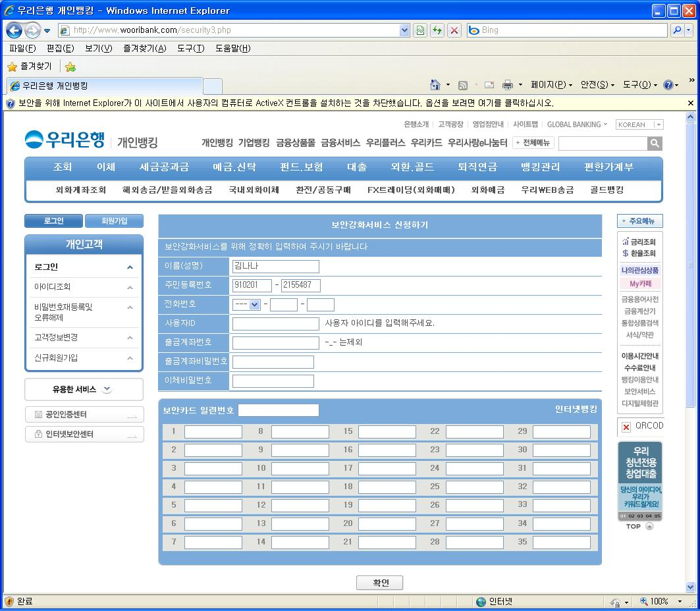Click the Bing search magnifier icon
The image size is (700, 611).
(x=677, y=30)
